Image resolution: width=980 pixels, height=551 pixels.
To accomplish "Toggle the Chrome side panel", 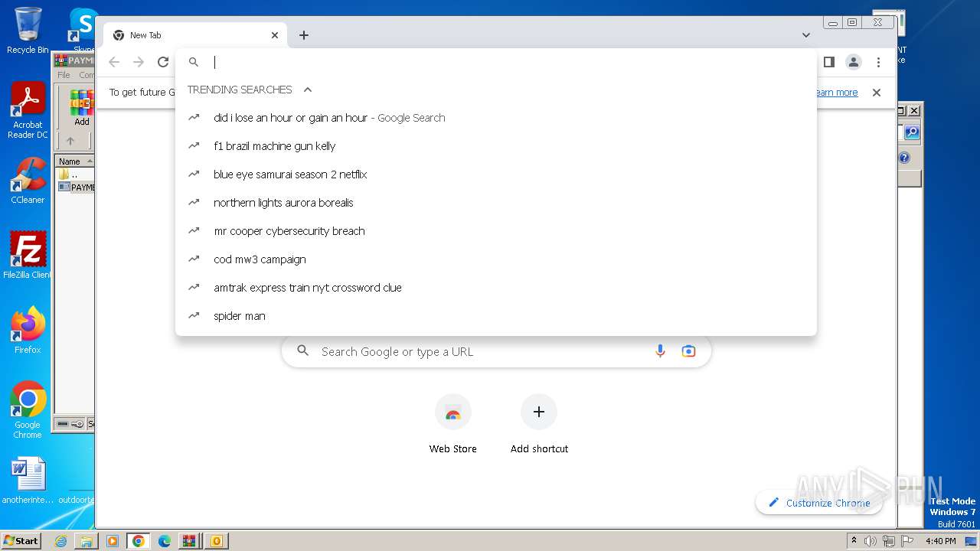I will click(828, 62).
